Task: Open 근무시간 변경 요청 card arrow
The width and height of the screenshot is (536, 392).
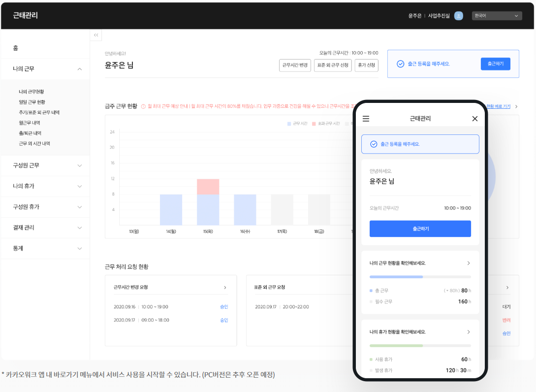Action: pyautogui.click(x=225, y=287)
